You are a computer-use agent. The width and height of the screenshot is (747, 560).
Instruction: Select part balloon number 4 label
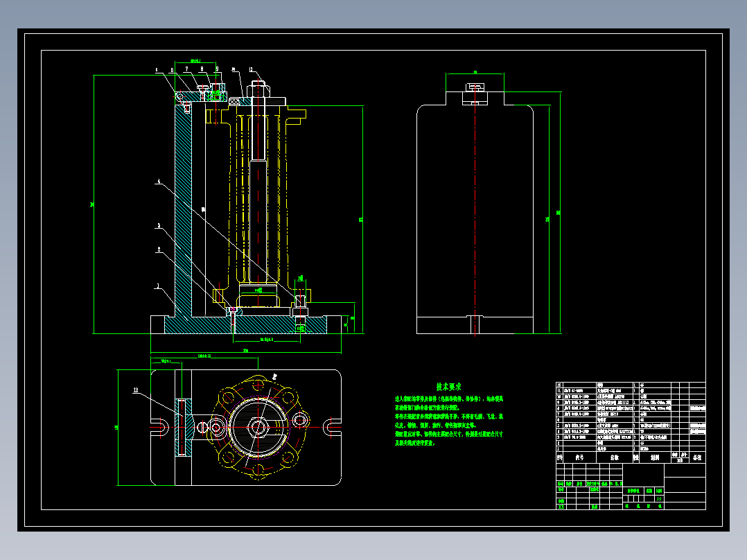159,181
